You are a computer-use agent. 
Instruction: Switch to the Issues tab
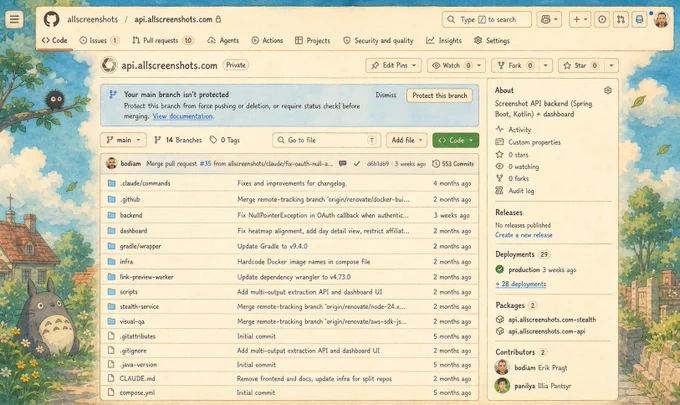(x=99, y=40)
